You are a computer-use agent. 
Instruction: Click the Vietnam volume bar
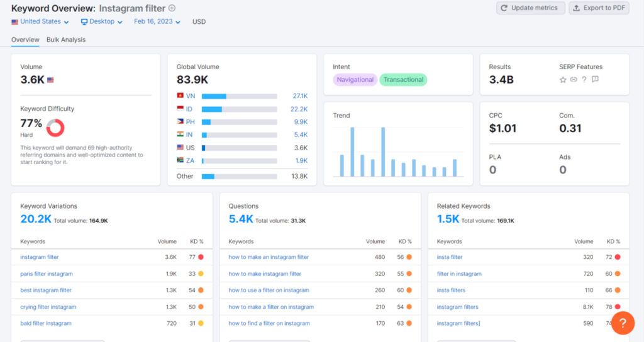(239, 96)
